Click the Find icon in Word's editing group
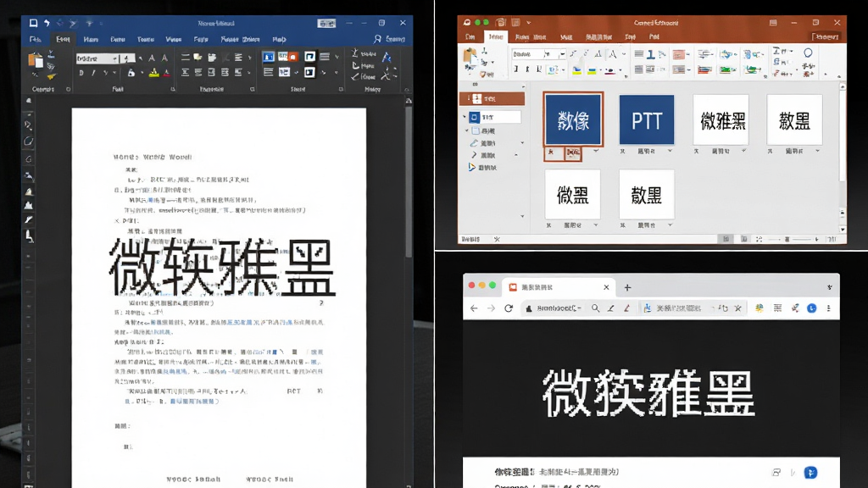 tap(355, 53)
